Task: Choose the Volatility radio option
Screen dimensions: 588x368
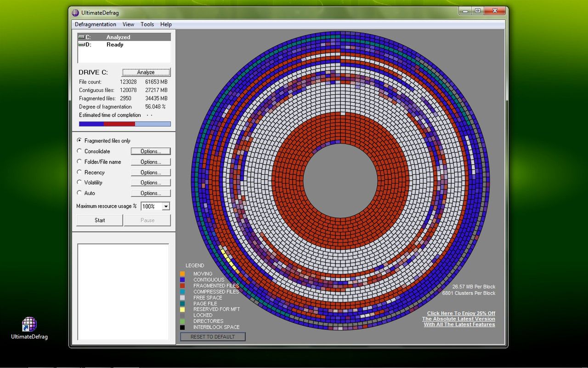Action: tap(79, 182)
